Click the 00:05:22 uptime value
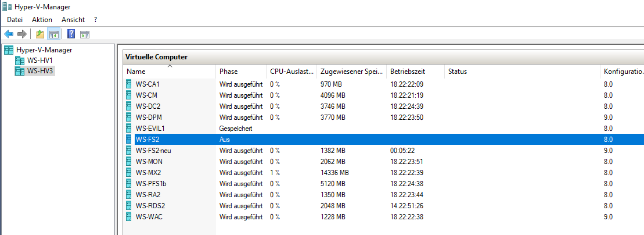 point(402,150)
